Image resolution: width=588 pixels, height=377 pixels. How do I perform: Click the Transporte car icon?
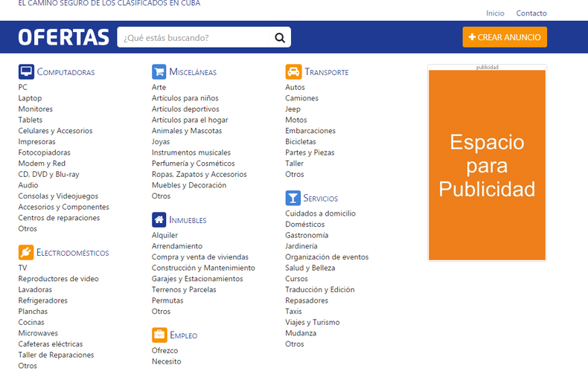click(293, 71)
